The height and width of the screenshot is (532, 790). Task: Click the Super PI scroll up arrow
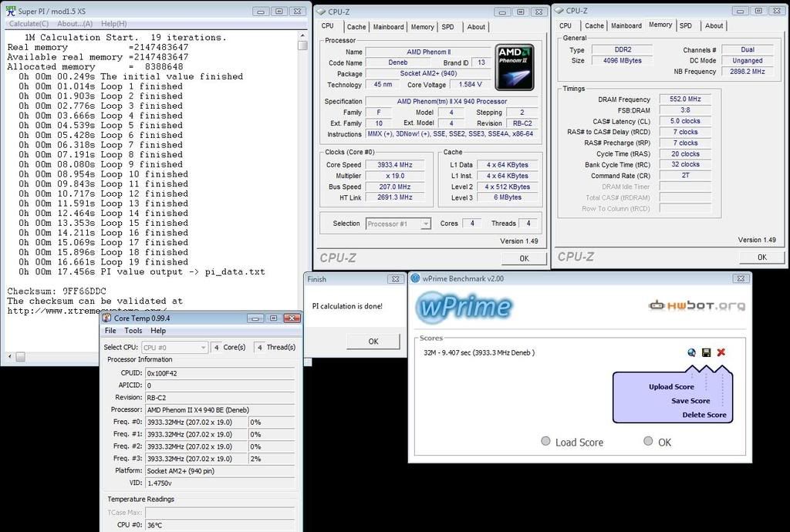click(302, 35)
